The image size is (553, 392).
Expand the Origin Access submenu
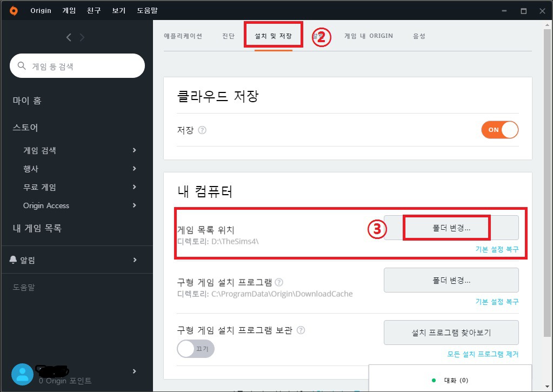[x=135, y=205]
